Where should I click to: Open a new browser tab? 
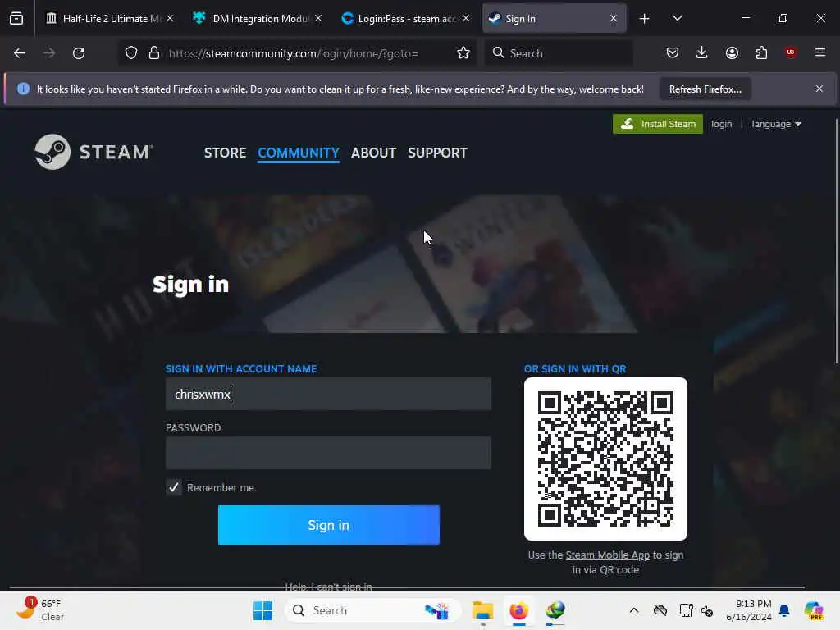point(645,19)
